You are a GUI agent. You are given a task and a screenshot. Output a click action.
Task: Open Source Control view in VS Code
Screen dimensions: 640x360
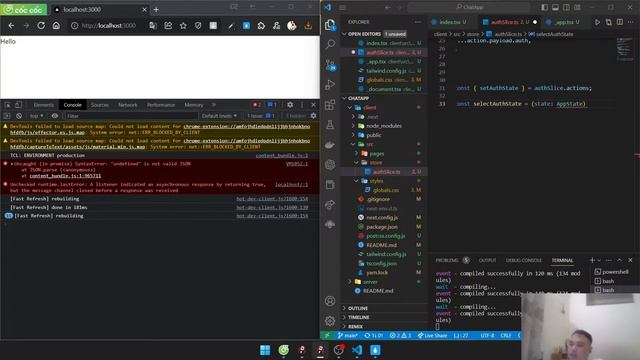click(330, 65)
